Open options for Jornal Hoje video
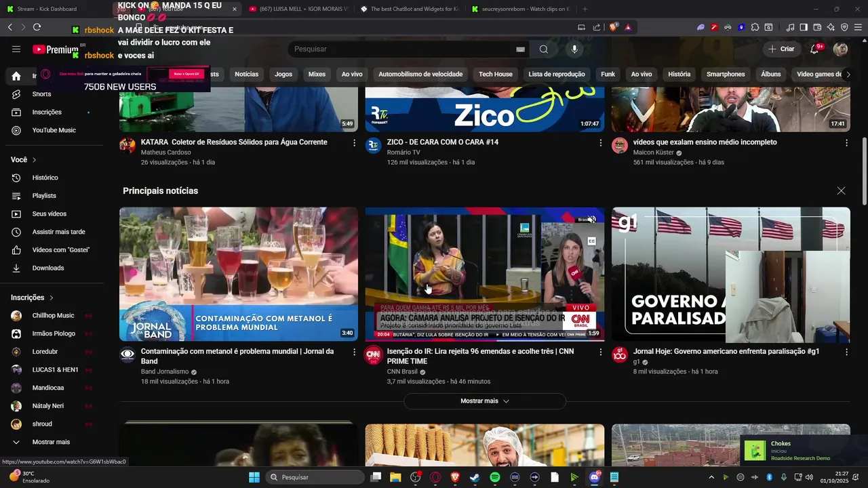 [846, 352]
